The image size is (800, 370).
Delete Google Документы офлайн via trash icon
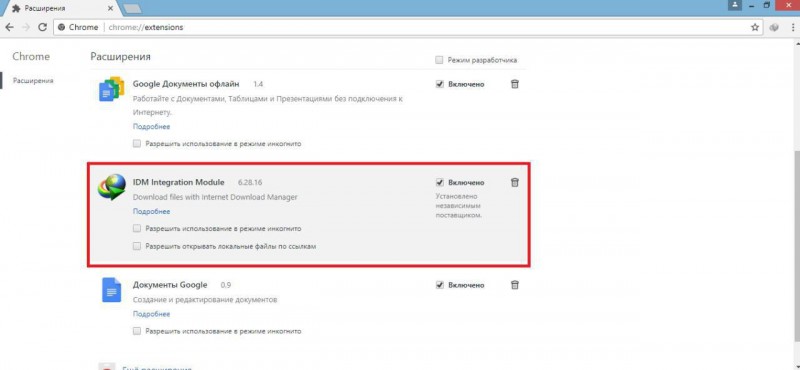(x=514, y=84)
